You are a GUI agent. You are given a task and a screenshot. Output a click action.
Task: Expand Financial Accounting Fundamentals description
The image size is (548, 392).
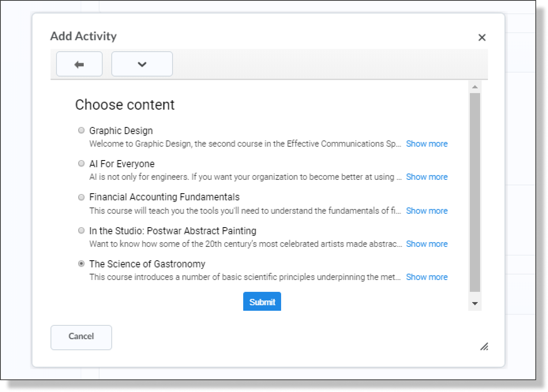[427, 211]
